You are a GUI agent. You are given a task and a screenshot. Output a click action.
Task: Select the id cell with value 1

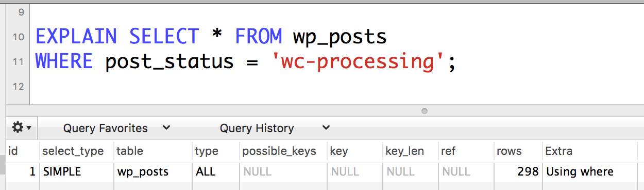23,171
